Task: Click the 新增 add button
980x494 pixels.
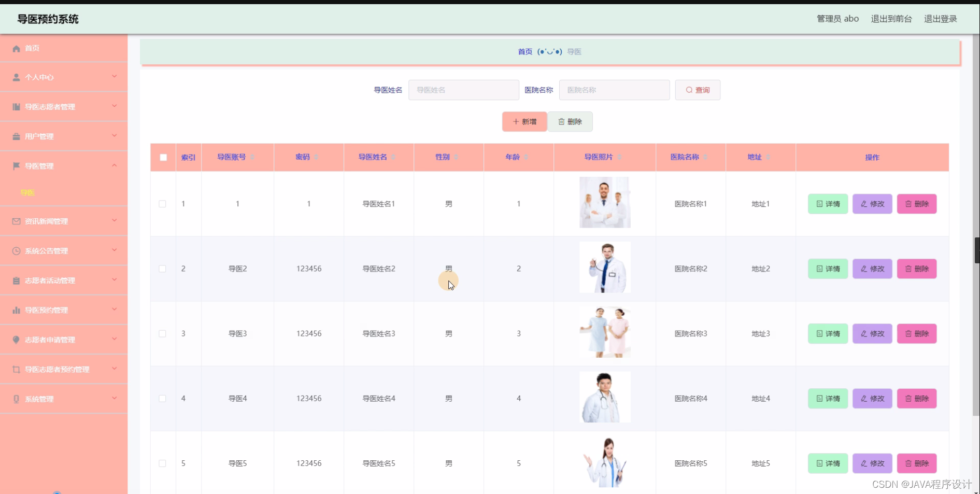Action: pyautogui.click(x=524, y=121)
